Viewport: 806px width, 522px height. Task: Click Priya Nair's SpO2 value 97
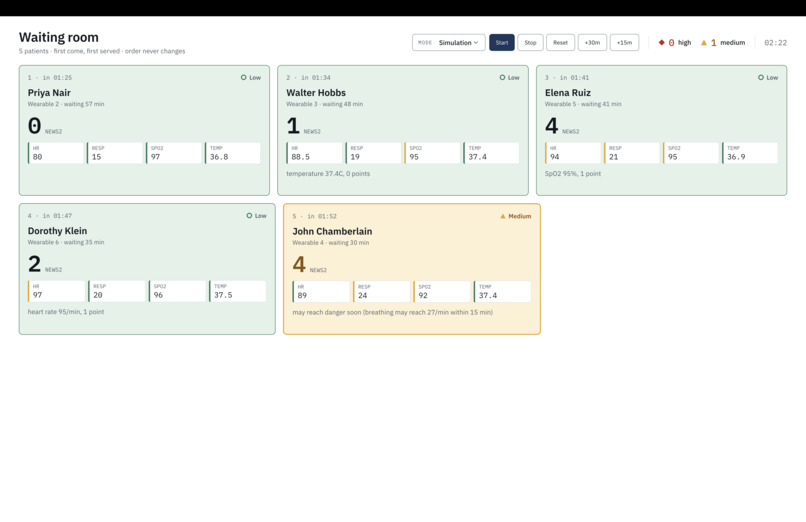click(156, 157)
